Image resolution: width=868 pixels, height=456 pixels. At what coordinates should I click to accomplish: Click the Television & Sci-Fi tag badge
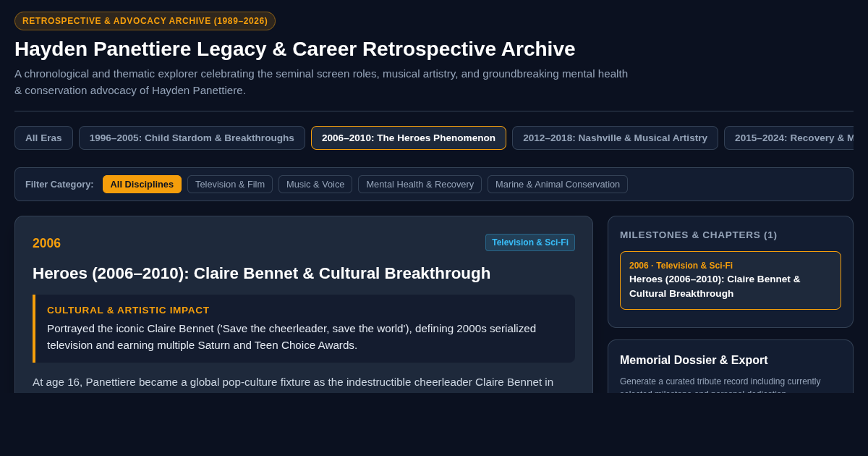[530, 242]
